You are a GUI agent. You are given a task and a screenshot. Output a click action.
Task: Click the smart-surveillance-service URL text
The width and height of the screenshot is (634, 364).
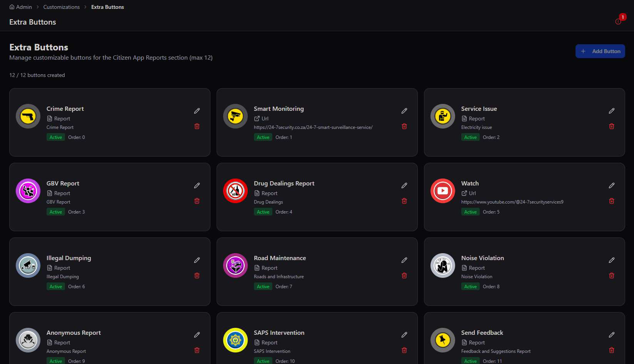tap(313, 127)
